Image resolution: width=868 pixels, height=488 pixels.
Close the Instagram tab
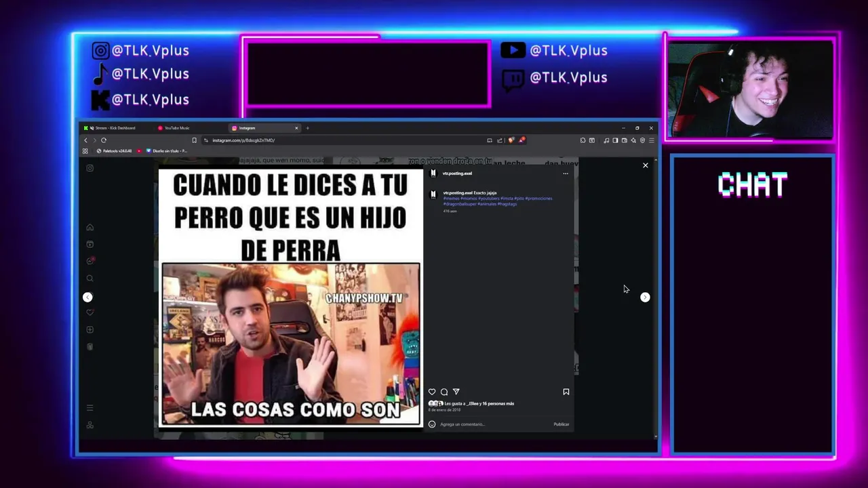coord(296,128)
